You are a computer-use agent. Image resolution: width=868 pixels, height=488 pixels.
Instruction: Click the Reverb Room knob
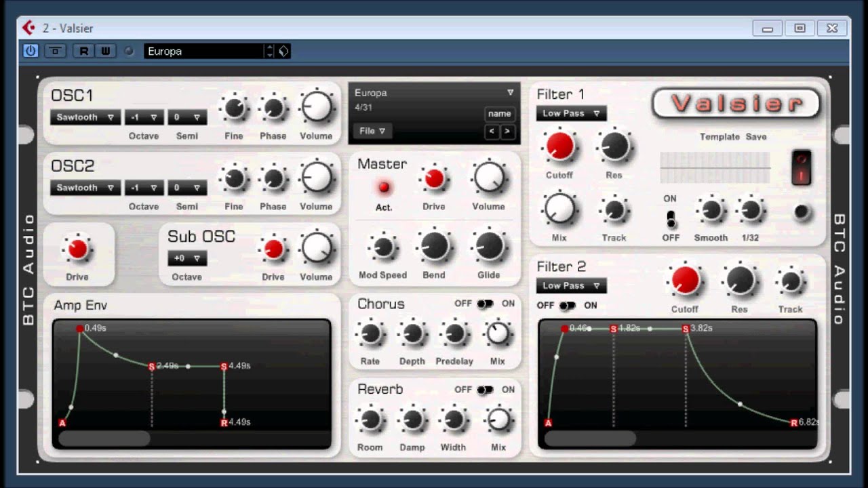pyautogui.click(x=370, y=420)
